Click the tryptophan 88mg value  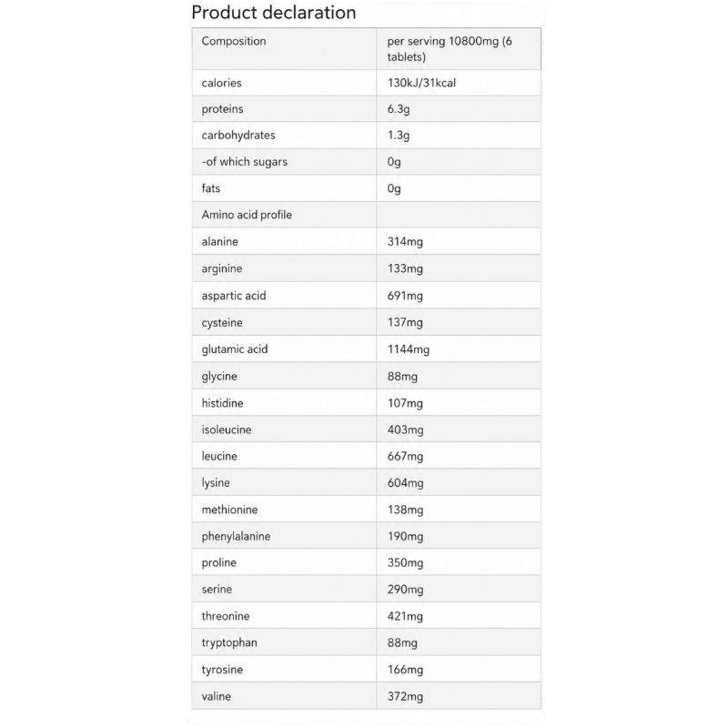click(402, 643)
